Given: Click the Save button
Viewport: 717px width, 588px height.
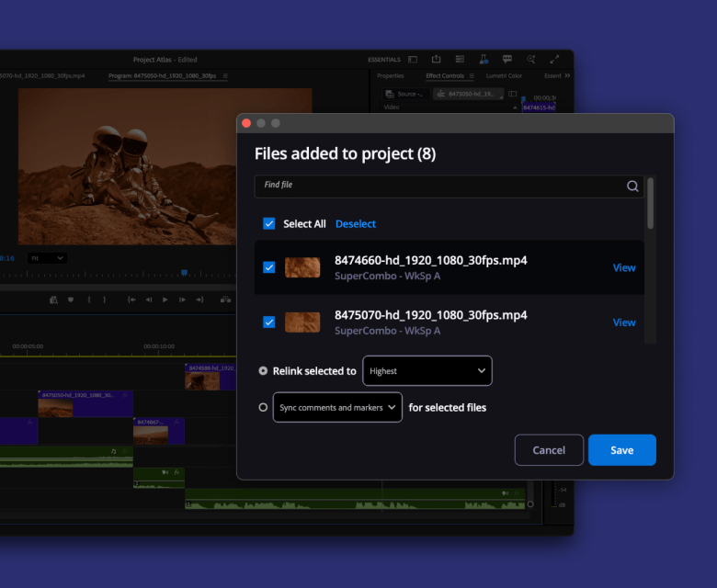Looking at the screenshot, I should pos(621,450).
